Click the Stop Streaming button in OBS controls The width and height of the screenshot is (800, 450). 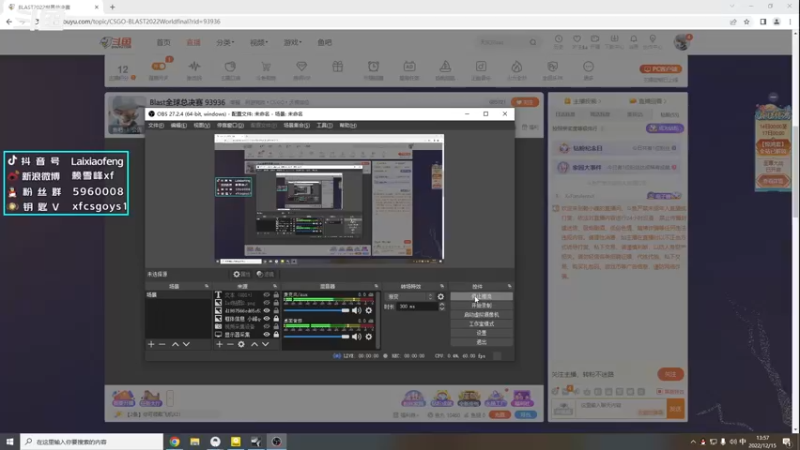click(482, 296)
